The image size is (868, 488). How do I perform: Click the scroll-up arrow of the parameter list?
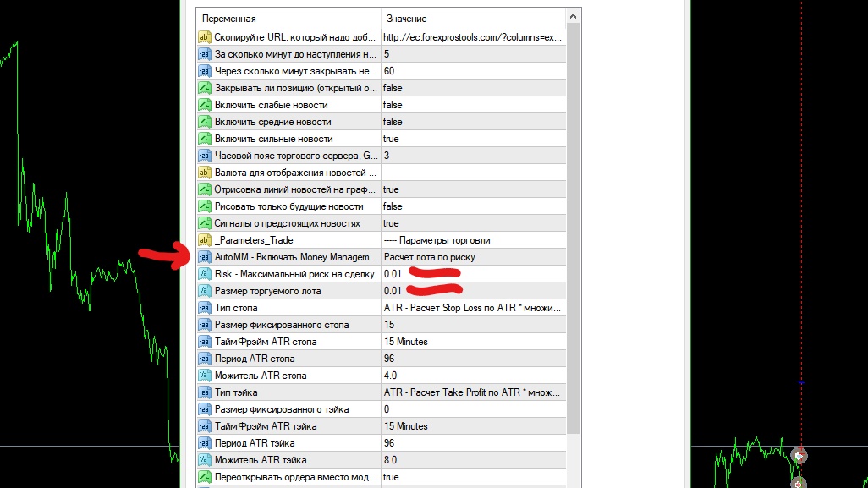(573, 16)
